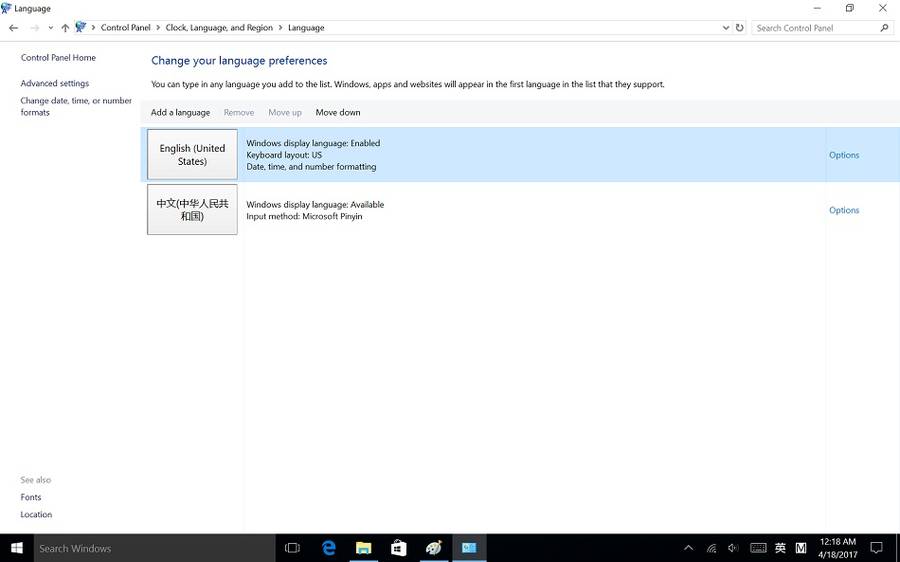Click the Task View icon
The width and height of the screenshot is (900, 562).
pyautogui.click(x=293, y=548)
